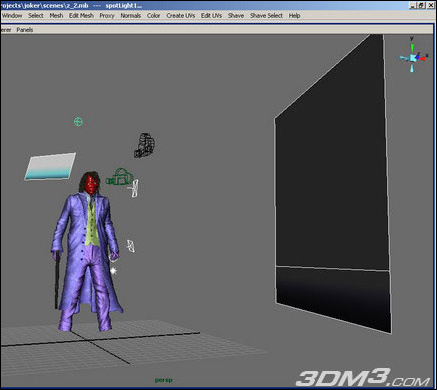The image size is (437, 390).
Task: Select the white light icon near Joker's arm
Action: coord(131,246)
